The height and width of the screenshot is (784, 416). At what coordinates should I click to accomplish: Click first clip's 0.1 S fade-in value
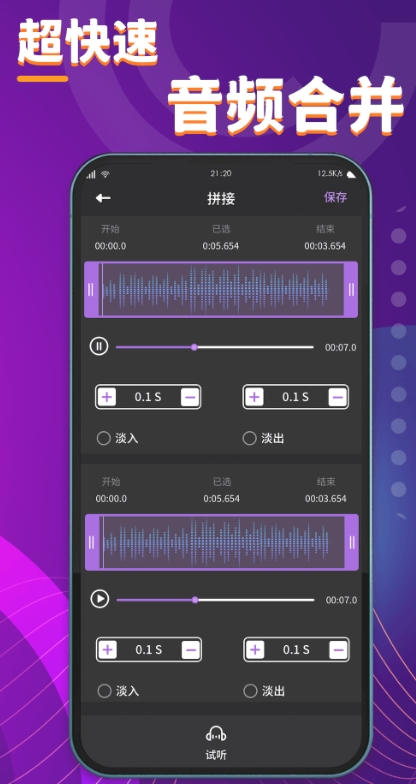148,398
